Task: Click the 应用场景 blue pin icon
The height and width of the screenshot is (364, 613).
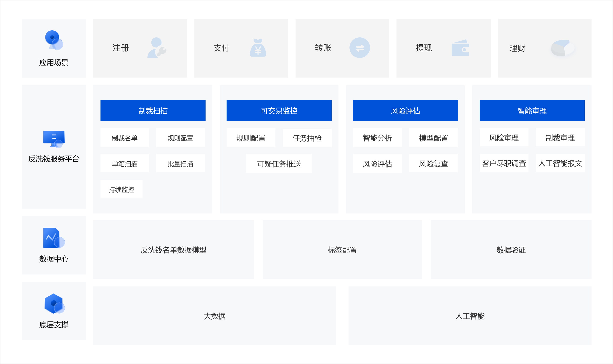Action: tap(54, 40)
